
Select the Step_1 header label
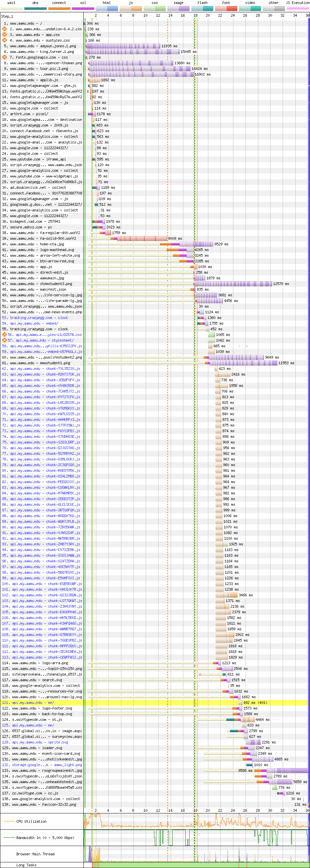point(7,17)
